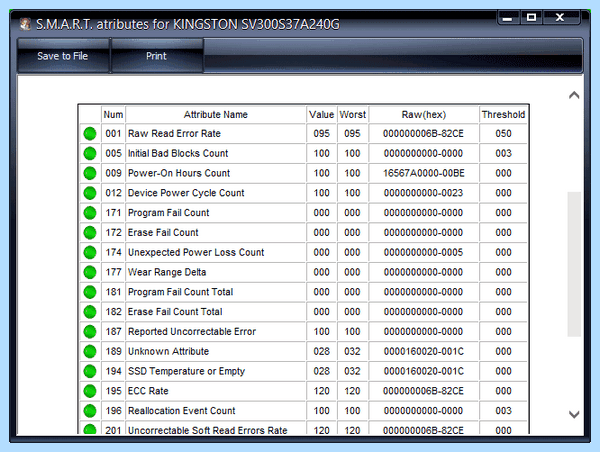The image size is (600, 452).
Task: Select the Device Power Cycle Count text
Action: coord(186,193)
